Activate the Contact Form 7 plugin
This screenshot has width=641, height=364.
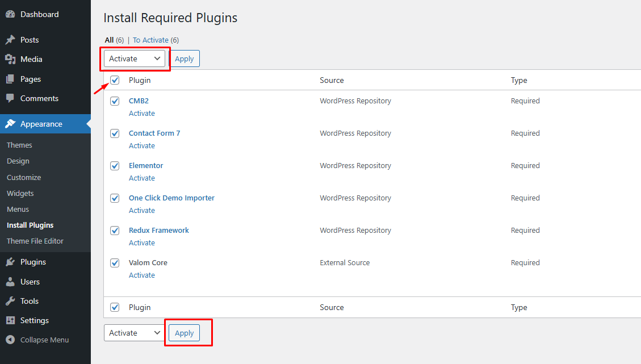141,145
